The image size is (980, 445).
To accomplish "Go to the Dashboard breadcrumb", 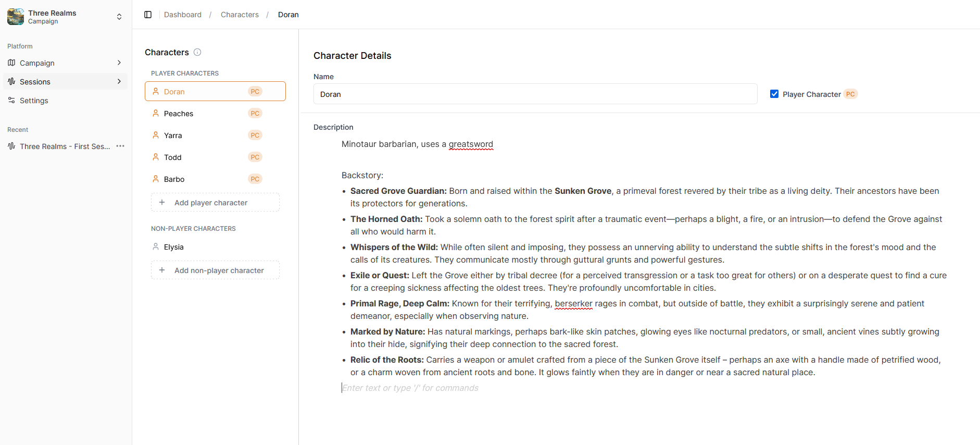I will [x=183, y=15].
